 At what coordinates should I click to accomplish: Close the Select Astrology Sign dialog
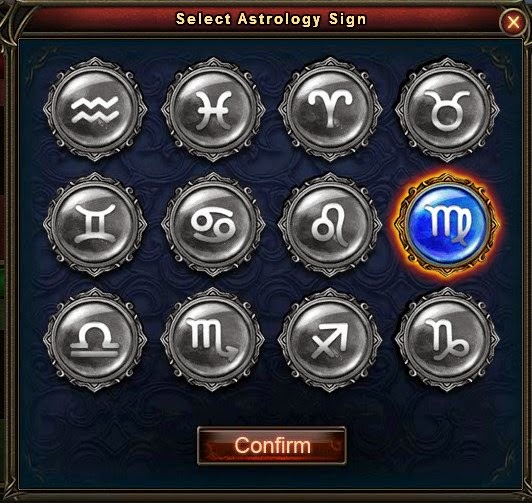[x=513, y=22]
